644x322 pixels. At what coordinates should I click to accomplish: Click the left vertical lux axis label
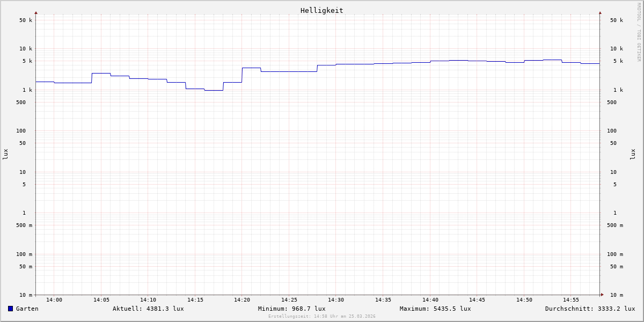[x=5, y=154]
